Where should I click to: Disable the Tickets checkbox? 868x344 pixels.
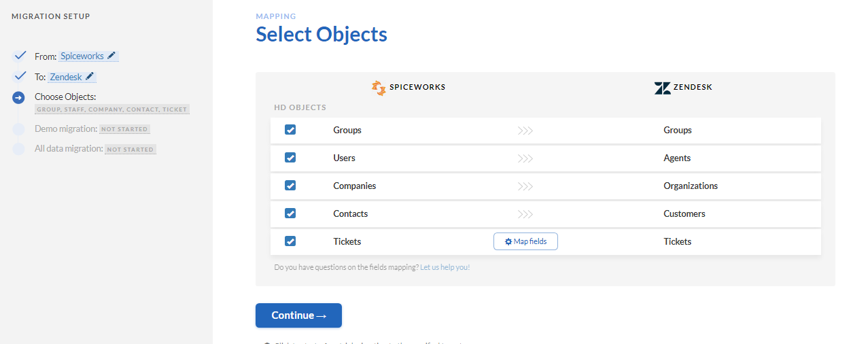290,241
